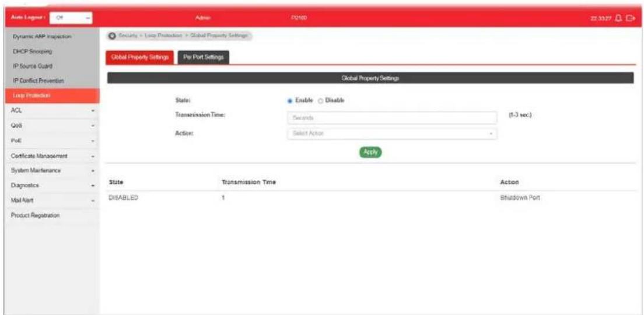Image resolution: width=644 pixels, height=315 pixels.
Task: Click Security in the breadcrumb
Action: tap(128, 36)
